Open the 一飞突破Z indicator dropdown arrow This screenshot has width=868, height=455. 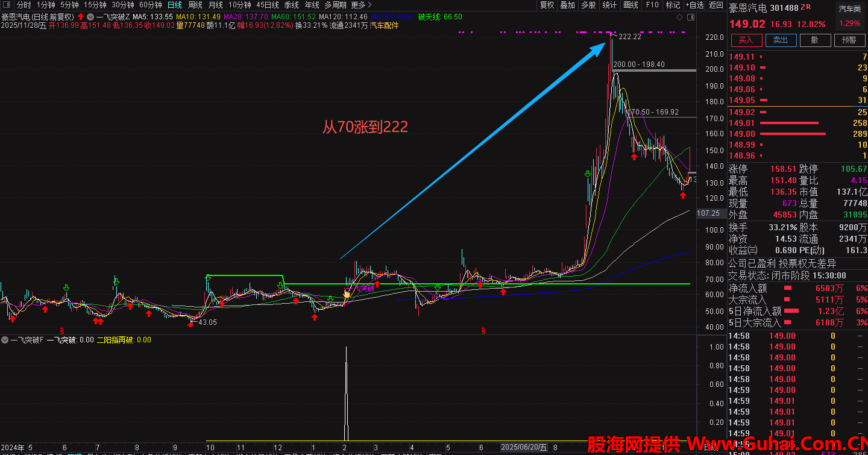[x=90, y=17]
